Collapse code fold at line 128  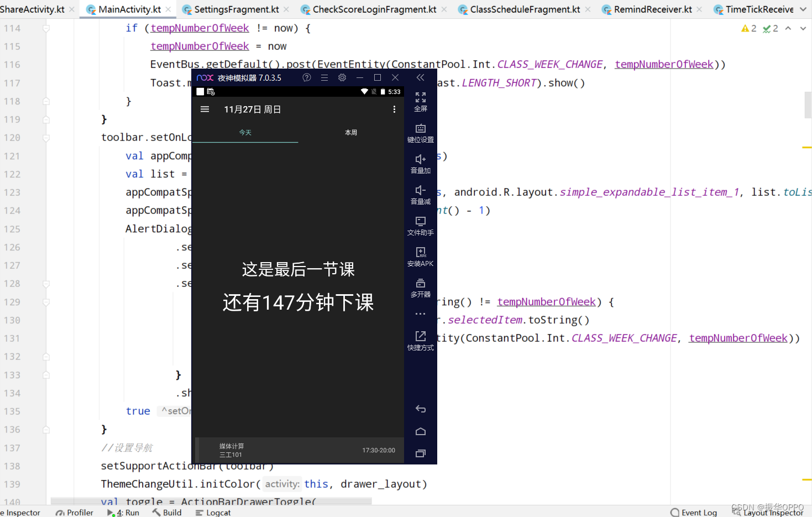point(46,284)
